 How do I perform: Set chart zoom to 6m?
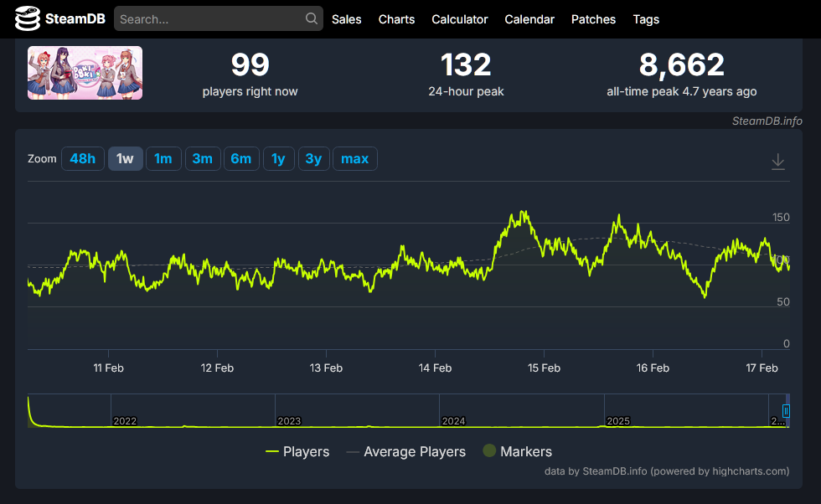pyautogui.click(x=241, y=158)
